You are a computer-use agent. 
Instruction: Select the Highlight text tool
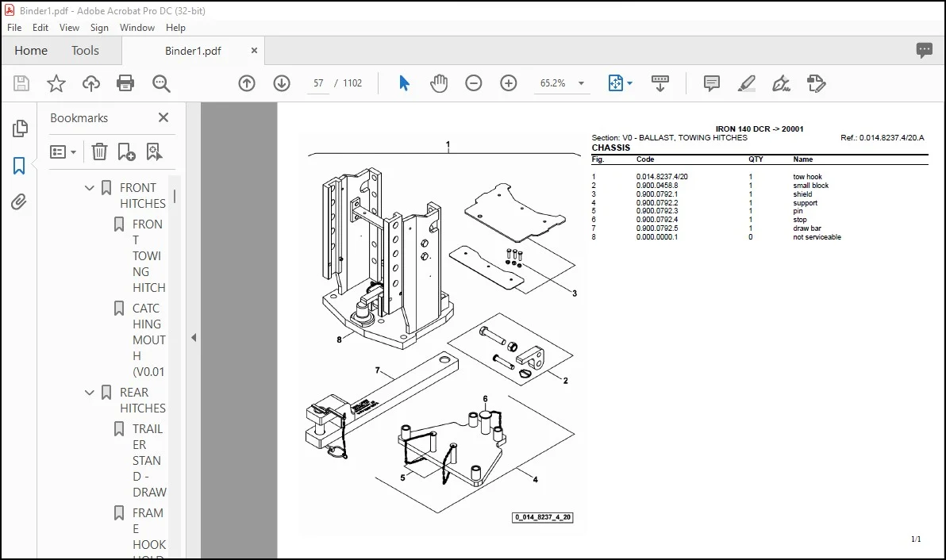tap(746, 83)
